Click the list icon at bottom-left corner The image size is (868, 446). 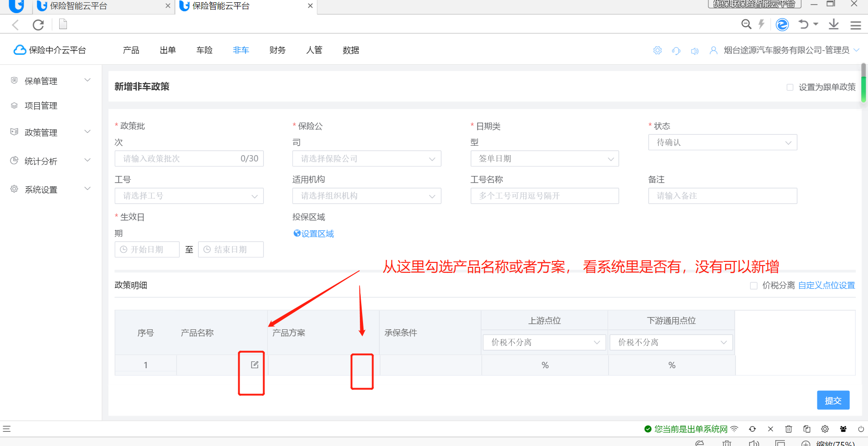tap(7, 429)
